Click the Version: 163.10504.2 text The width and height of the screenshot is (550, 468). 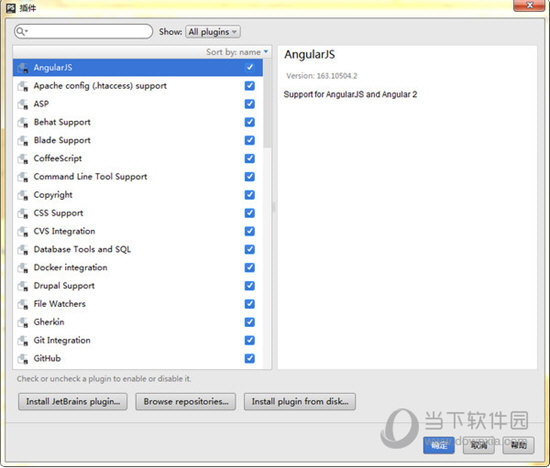[322, 76]
